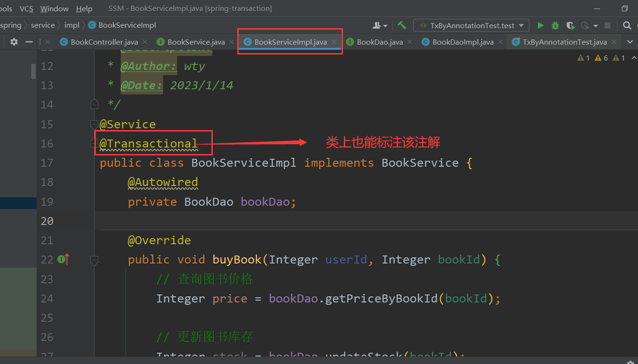Click the impl breadcrumb
This screenshot has width=638, height=364.
pyautogui.click(x=72, y=25)
